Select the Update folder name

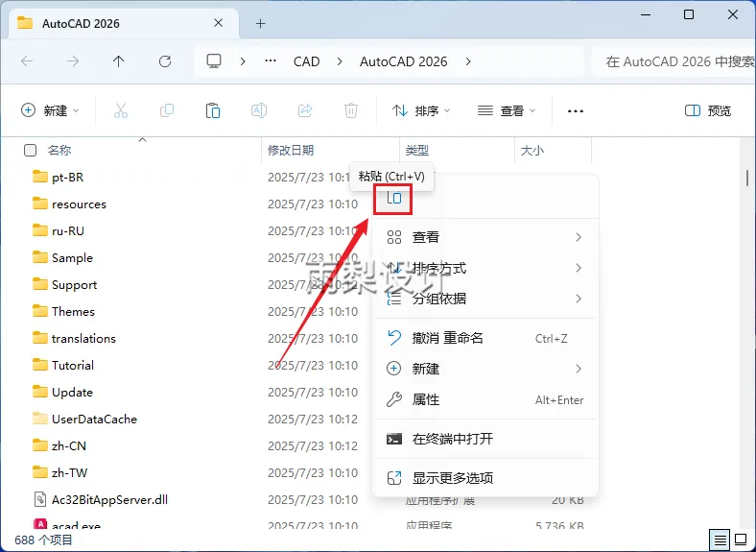[72, 393]
